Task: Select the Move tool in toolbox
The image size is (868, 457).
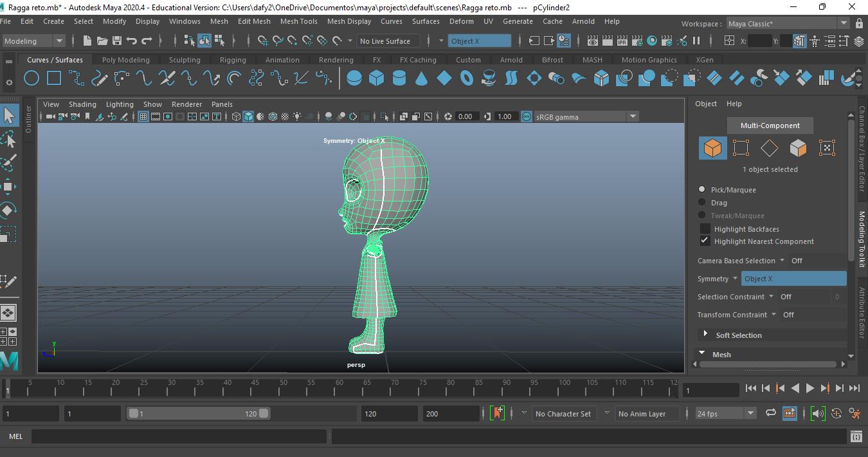Action: (x=8, y=187)
